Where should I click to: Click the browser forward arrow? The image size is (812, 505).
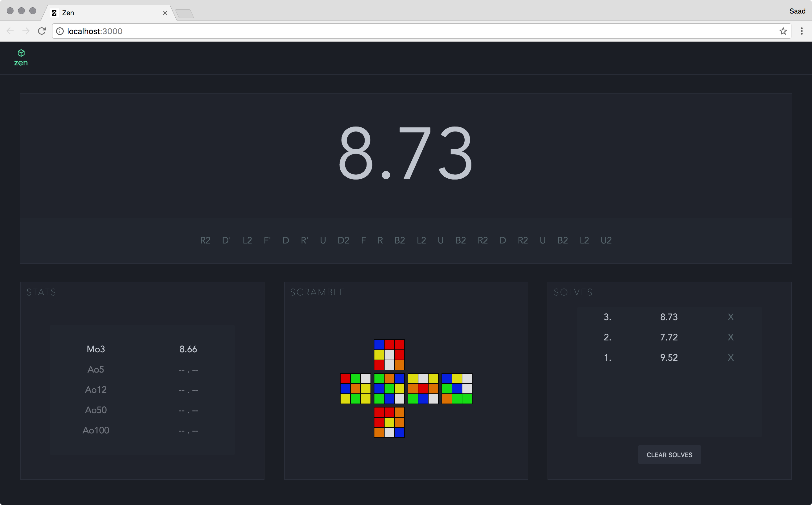(x=26, y=31)
